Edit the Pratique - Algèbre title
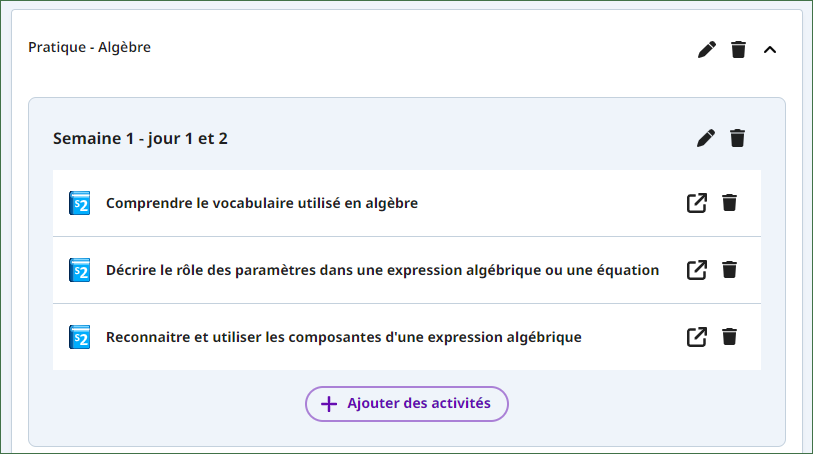Screen dimensions: 813x454 tap(707, 50)
